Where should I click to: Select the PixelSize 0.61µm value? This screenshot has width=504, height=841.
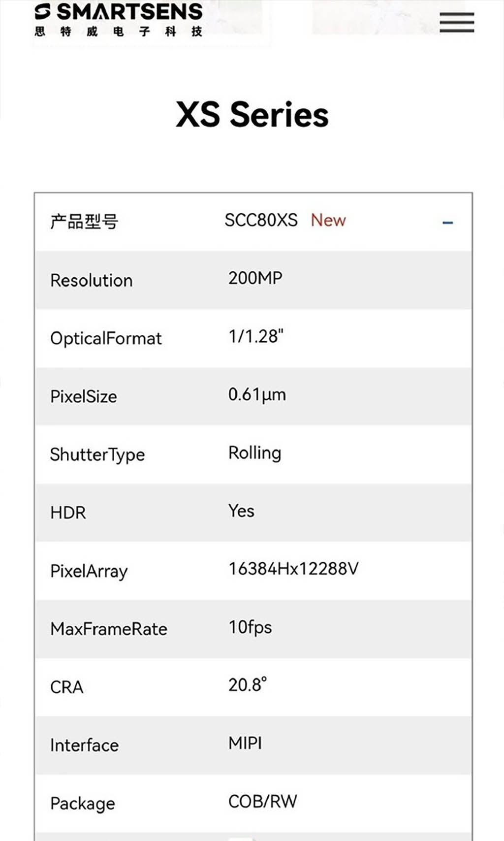coord(257,395)
